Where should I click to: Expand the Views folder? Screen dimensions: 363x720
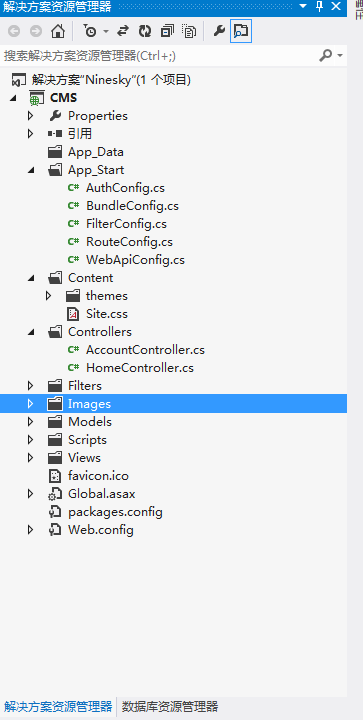click(30, 458)
